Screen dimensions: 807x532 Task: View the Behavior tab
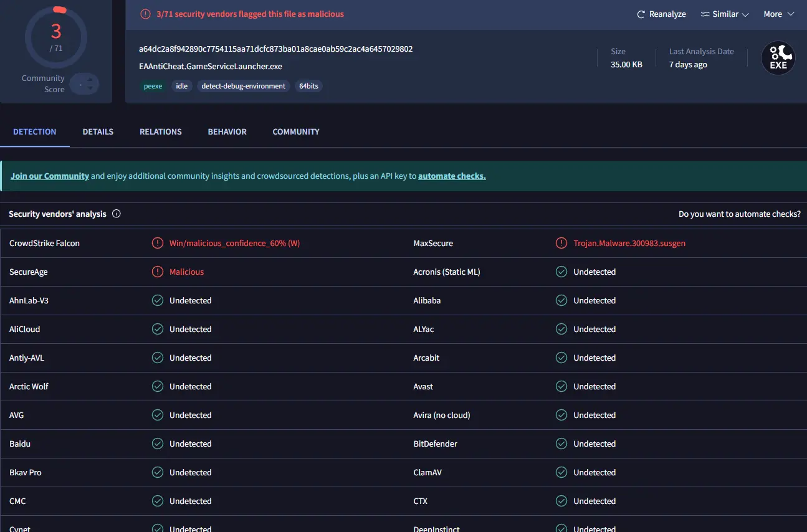(227, 131)
